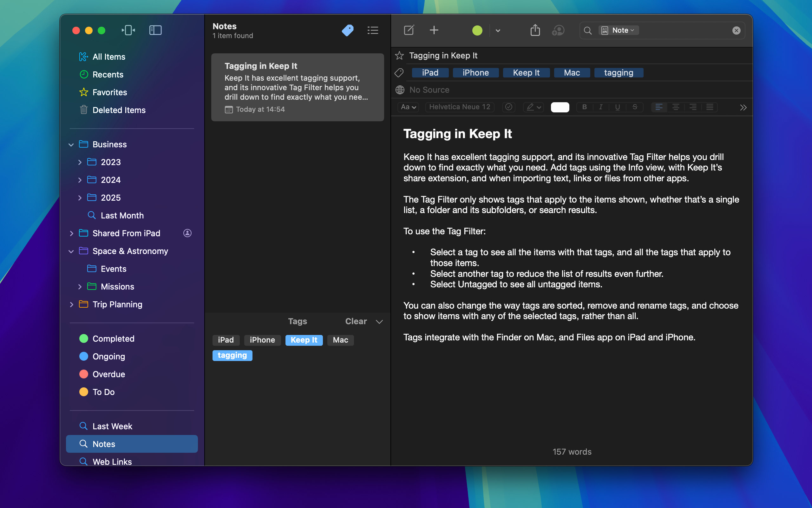Viewport: 812px width, 508px height.
Task: Toggle the Tag Filter tag icon
Action: (x=348, y=30)
